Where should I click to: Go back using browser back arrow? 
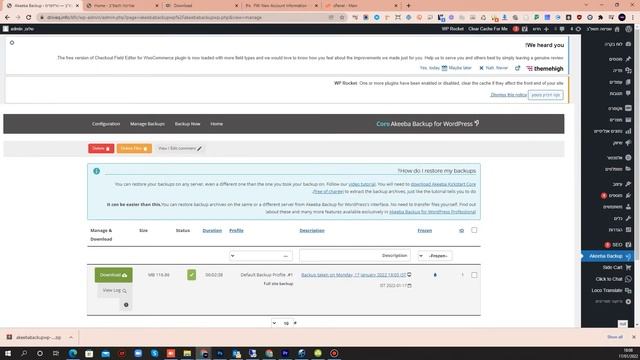7,18
